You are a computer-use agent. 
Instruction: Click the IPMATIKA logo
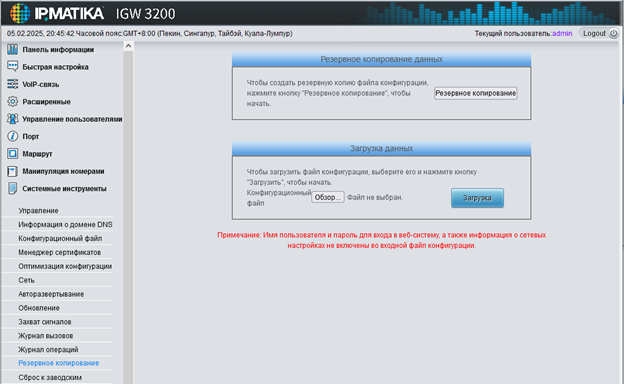[x=57, y=13]
